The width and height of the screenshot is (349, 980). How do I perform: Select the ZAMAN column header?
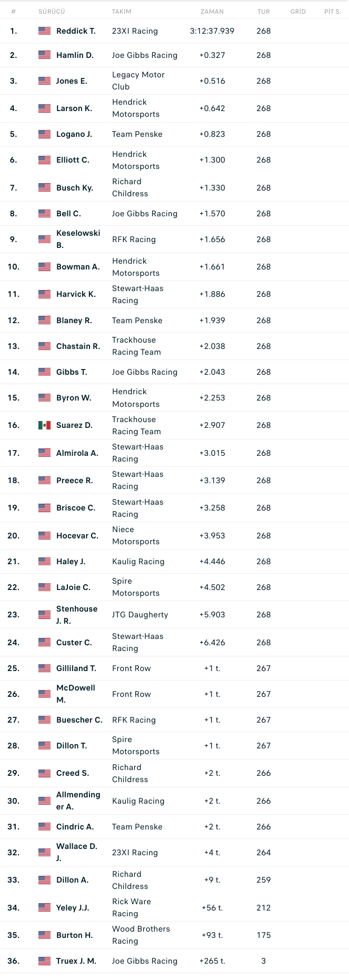212,12
